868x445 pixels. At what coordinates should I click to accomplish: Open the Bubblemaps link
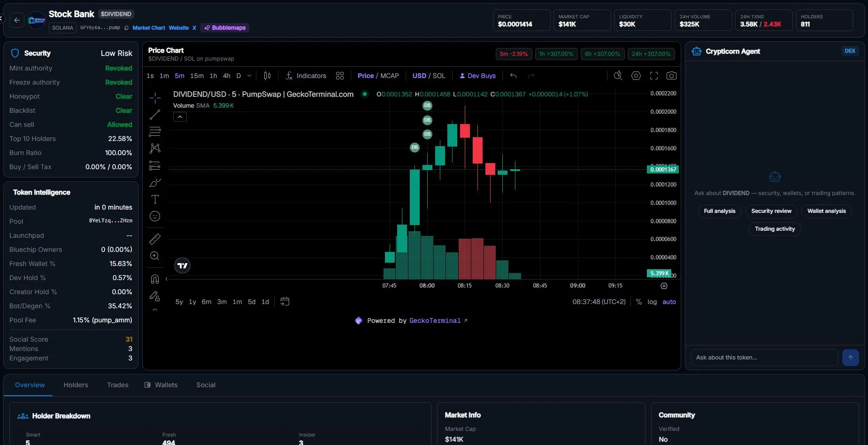[x=225, y=28]
